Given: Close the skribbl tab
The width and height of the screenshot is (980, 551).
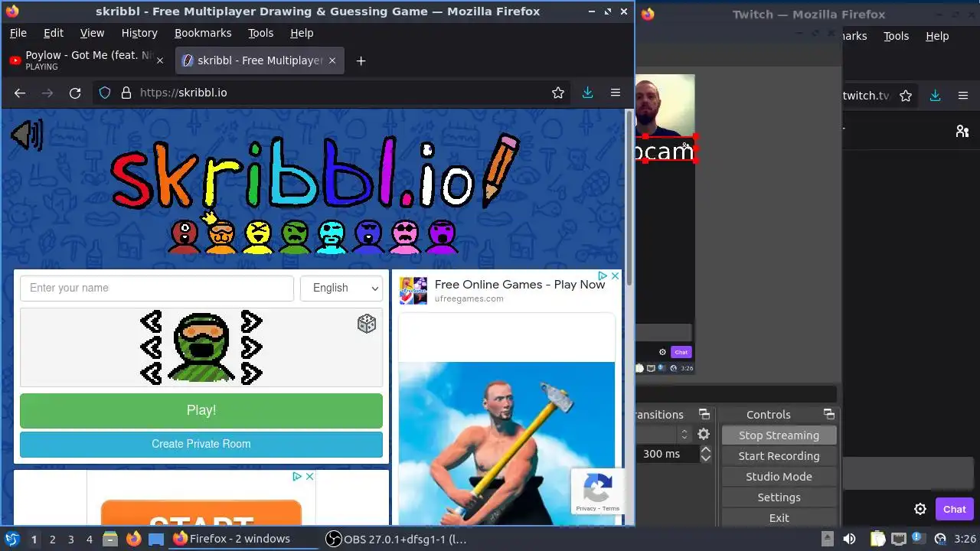Looking at the screenshot, I should (x=332, y=60).
